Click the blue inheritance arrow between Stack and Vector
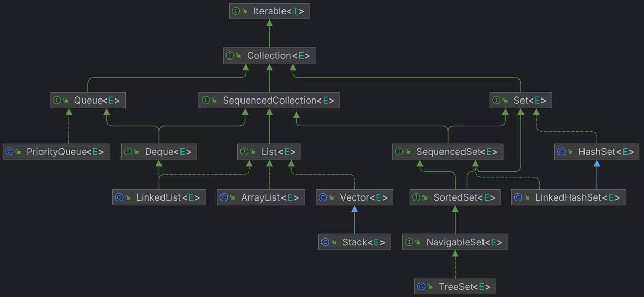This screenshot has height=297, width=644. (354, 221)
